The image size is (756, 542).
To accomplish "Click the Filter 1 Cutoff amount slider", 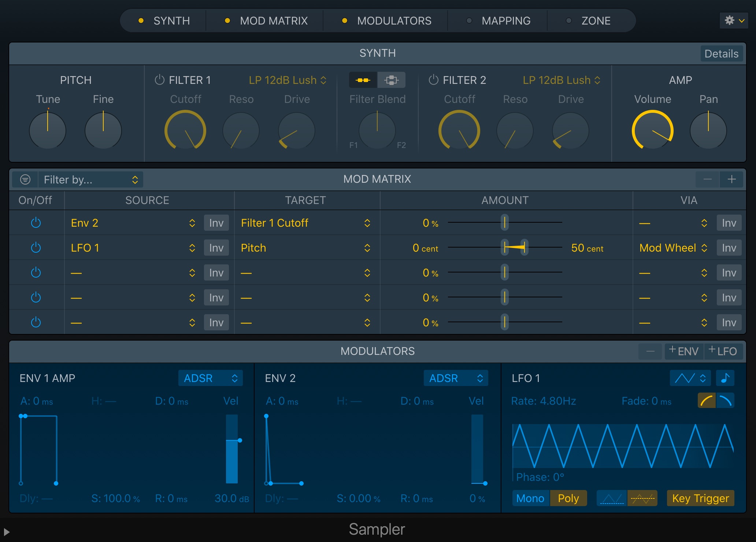I will pos(505,223).
